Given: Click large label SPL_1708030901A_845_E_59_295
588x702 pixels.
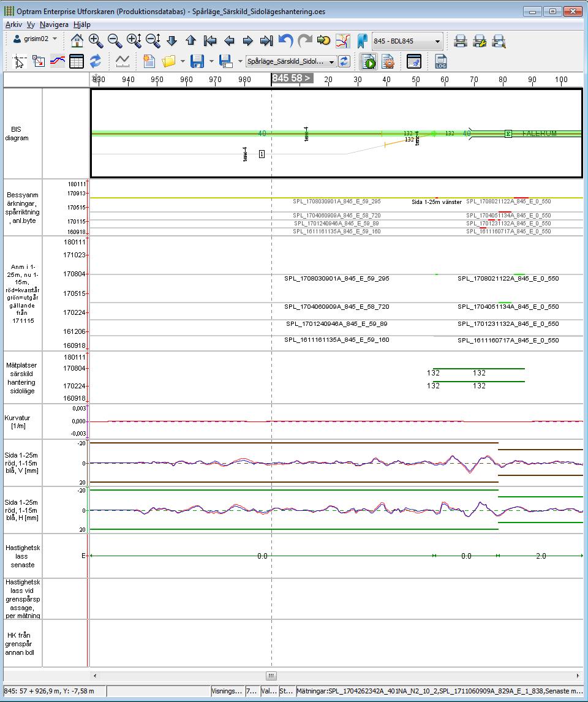Looking at the screenshot, I should pos(336,279).
